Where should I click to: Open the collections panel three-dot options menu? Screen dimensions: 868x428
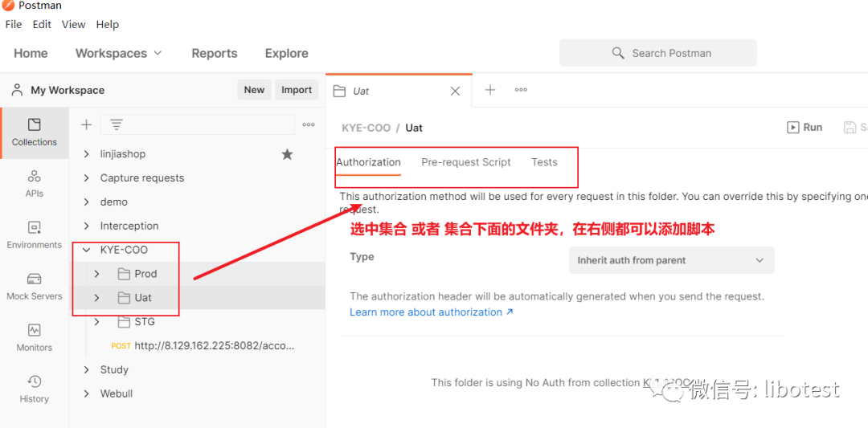[x=309, y=125]
